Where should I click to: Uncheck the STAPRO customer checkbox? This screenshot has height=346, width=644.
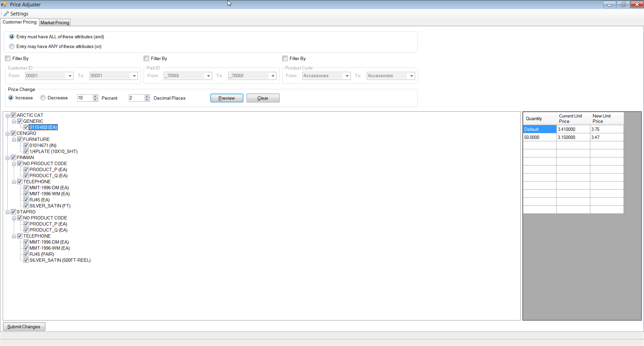[13, 212]
